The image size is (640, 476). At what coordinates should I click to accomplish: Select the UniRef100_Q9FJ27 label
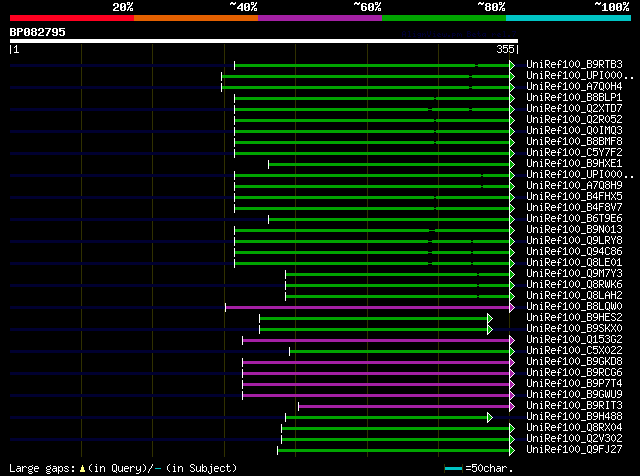tap(574, 450)
